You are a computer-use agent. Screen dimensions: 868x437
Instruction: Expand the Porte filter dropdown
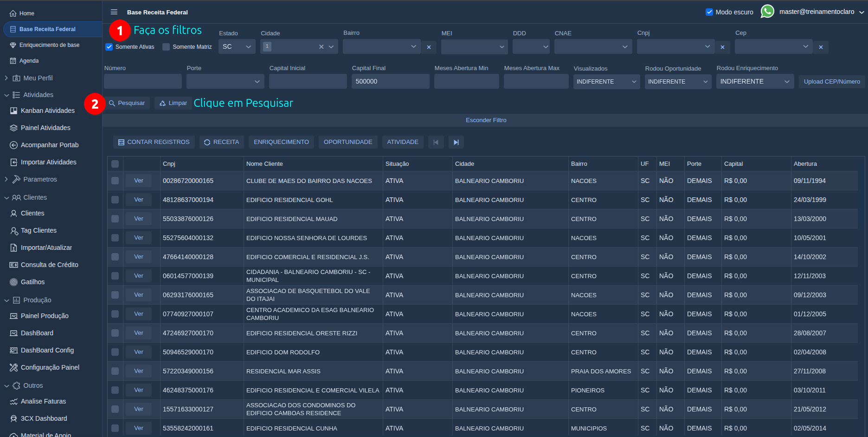click(x=225, y=81)
